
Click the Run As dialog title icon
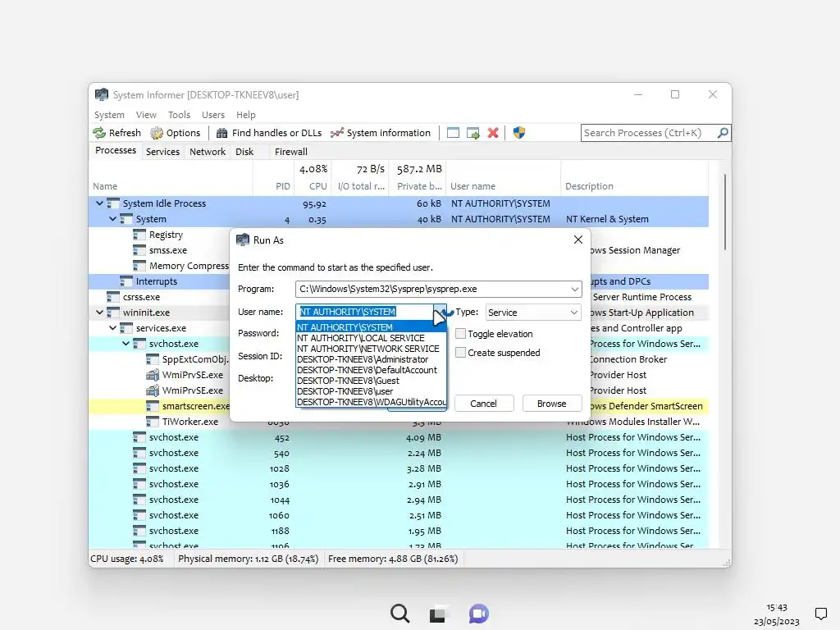coord(243,240)
